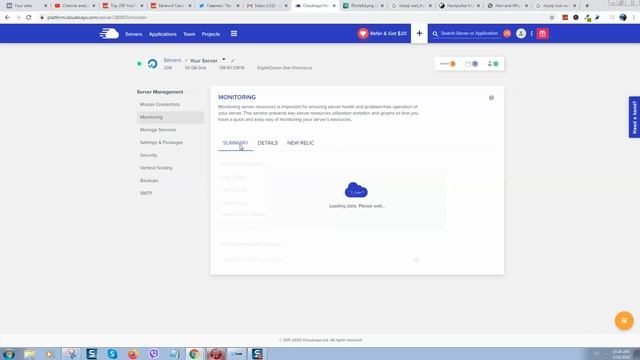640x360 pixels.
Task: Select Monitoring in the sidebar
Action: 170,117
